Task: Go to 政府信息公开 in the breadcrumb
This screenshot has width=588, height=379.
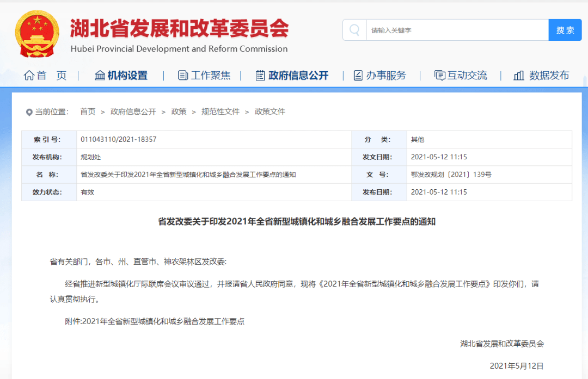Action: point(133,111)
